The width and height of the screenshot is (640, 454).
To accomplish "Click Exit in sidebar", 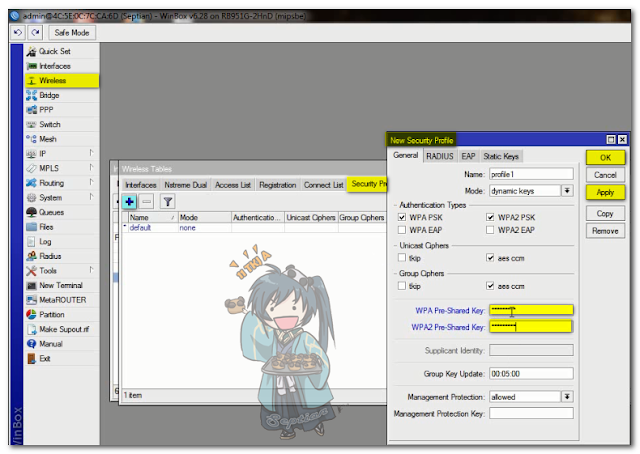I will tap(62, 359).
